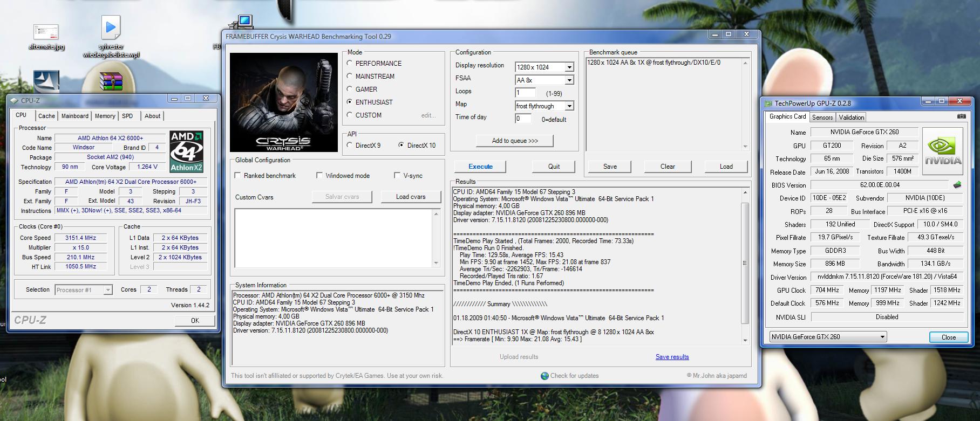
Task: Click the GPU-Z screenshot camera icon
Action: tap(961, 116)
